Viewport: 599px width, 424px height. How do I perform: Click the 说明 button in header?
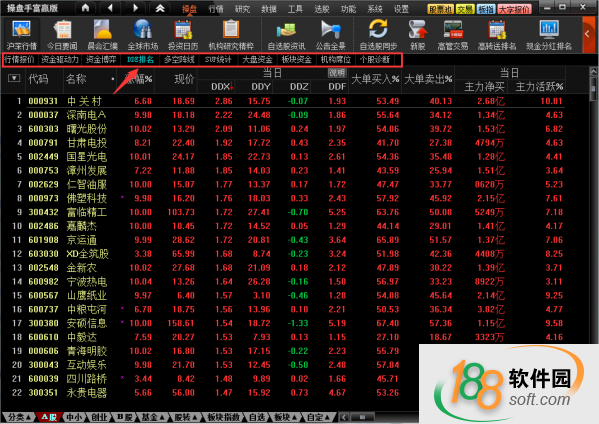coord(337,73)
